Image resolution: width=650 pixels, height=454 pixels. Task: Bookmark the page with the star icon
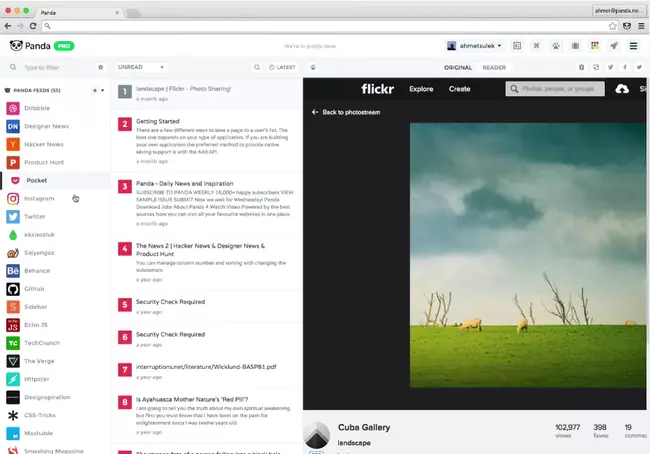coord(612,26)
